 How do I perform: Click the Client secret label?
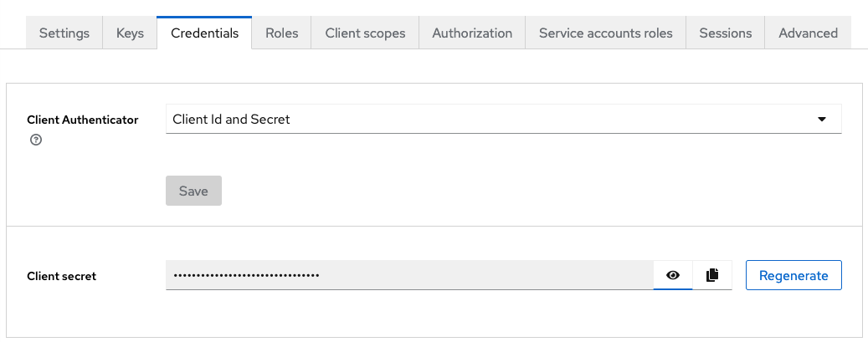click(61, 276)
